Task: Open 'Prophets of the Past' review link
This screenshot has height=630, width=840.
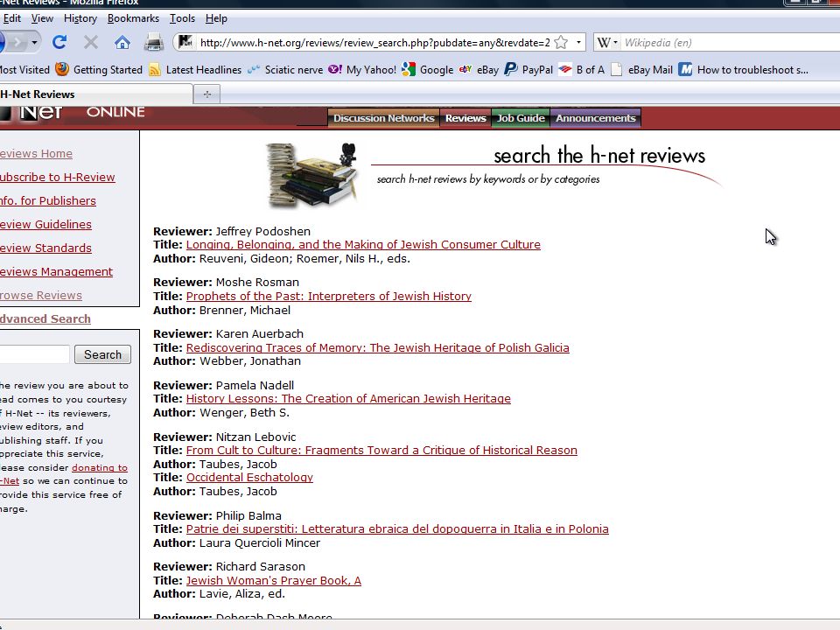Action: pyautogui.click(x=329, y=296)
